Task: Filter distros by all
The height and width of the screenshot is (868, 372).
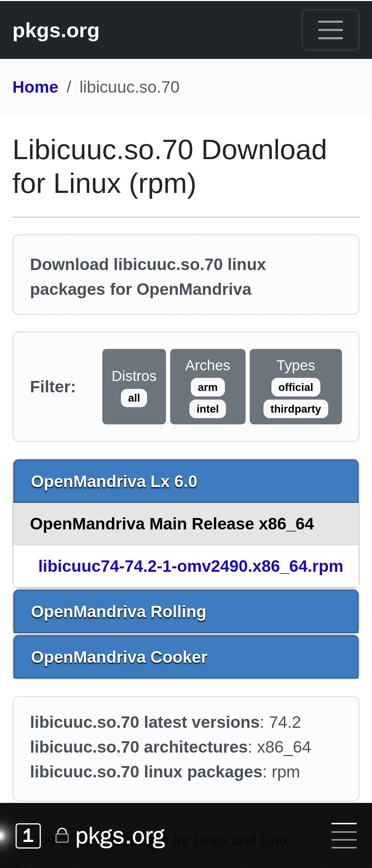Action: (134, 398)
